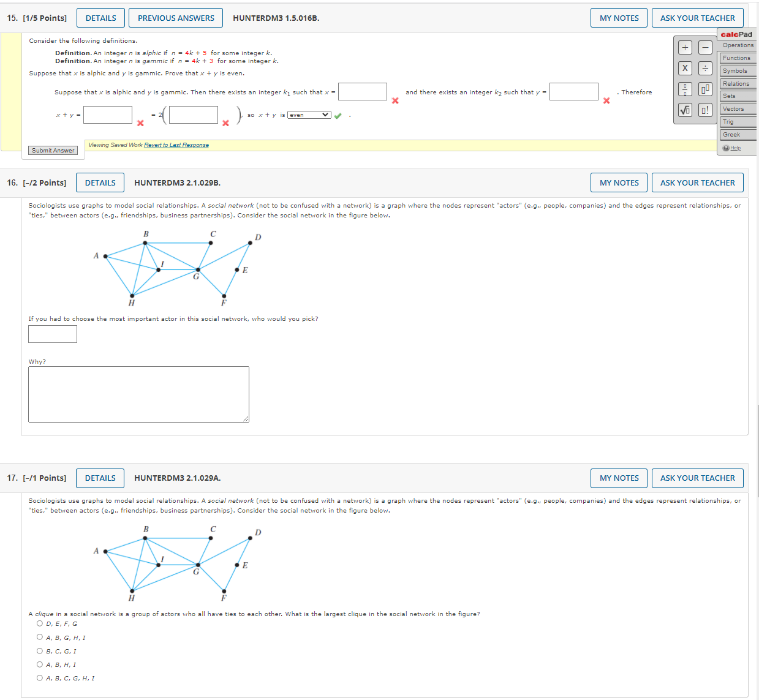Insert plus operator from calcPad
Image resolution: width=759 pixels, height=700 pixels.
click(x=685, y=47)
